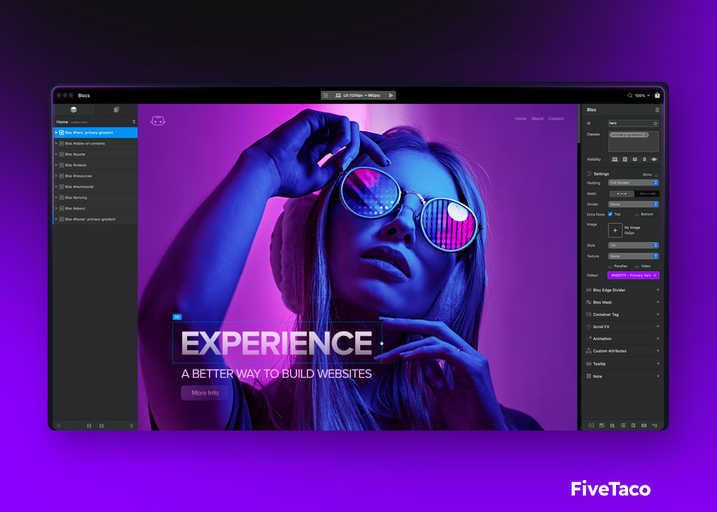Click inside the Classes box
The height and width of the screenshot is (512, 717).
[633, 141]
